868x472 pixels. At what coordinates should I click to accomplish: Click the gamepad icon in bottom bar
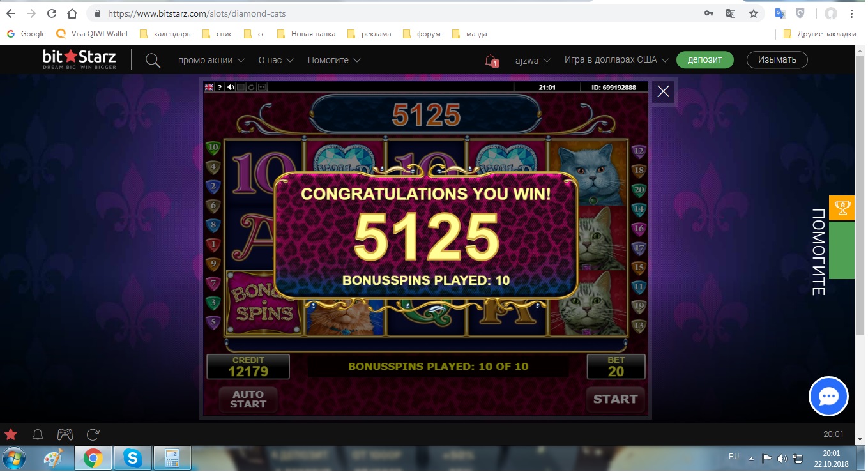click(x=65, y=434)
